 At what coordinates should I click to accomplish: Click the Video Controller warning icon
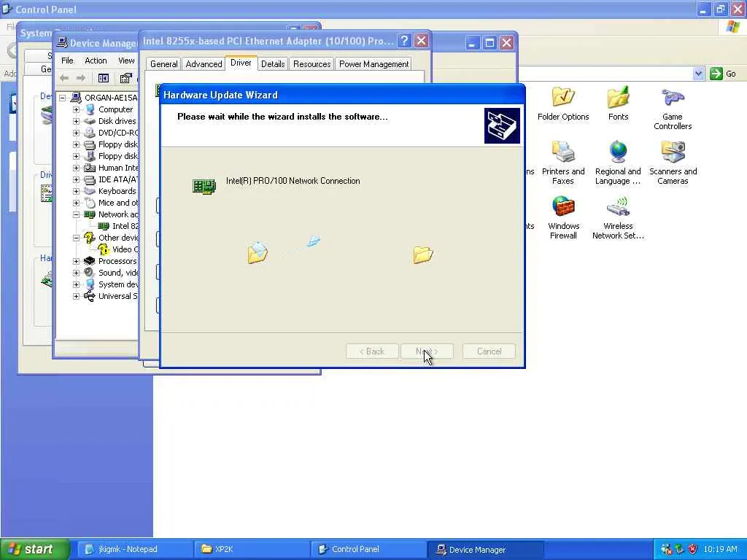point(104,249)
